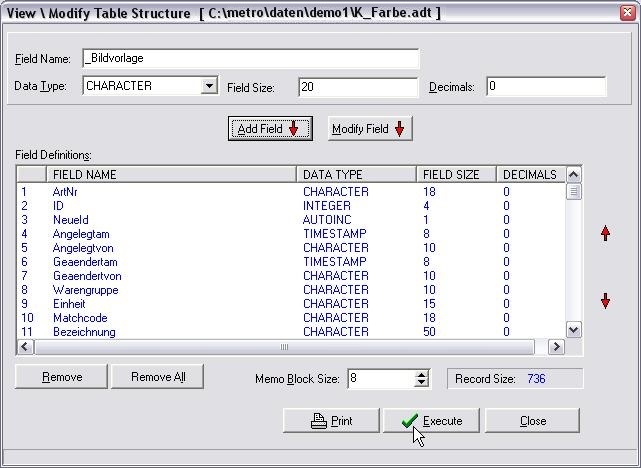Open the Data Type dropdown
This screenshot has height=468, width=641.
[x=209, y=87]
